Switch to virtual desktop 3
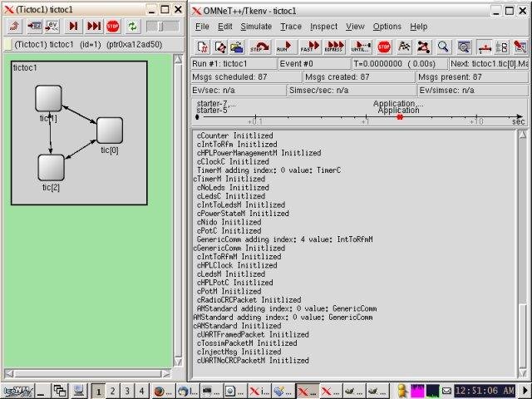 tap(127, 392)
